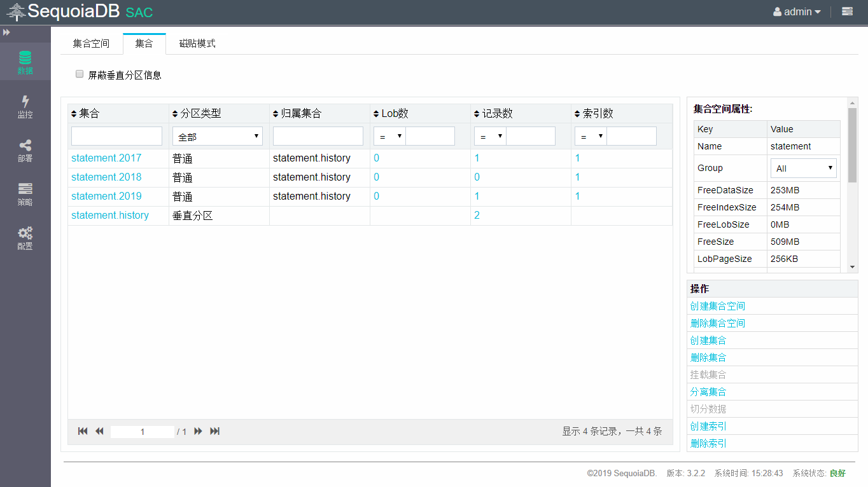This screenshot has width=868, height=487.
Task: Click 删除集合空间 operation
Action: [718, 323]
